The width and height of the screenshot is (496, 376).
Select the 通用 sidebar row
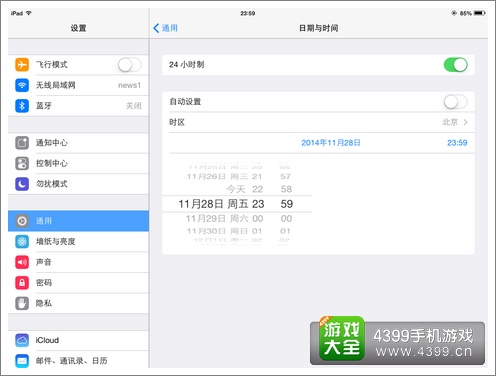tap(78, 221)
